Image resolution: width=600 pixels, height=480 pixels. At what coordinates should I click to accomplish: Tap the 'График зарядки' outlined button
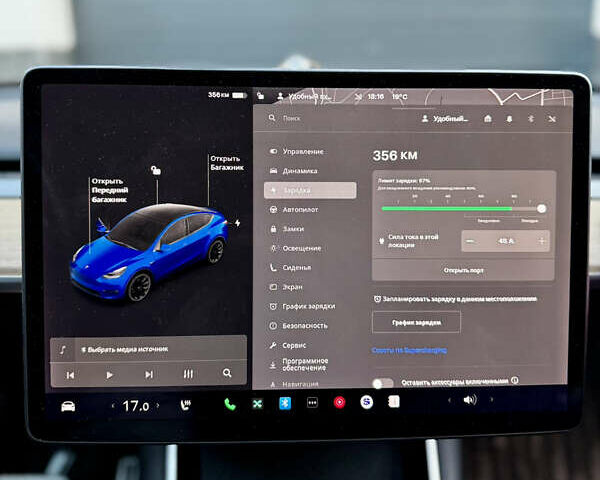coord(416,322)
